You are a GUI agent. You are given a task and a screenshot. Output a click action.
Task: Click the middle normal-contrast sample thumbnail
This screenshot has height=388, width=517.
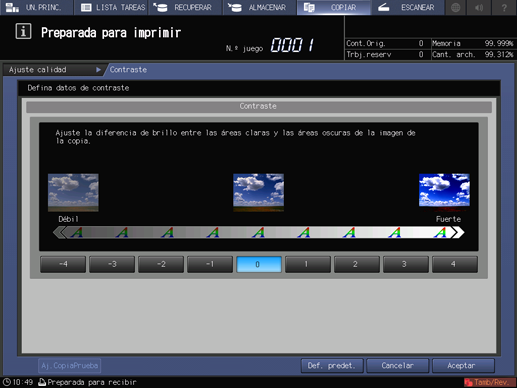coord(259,192)
